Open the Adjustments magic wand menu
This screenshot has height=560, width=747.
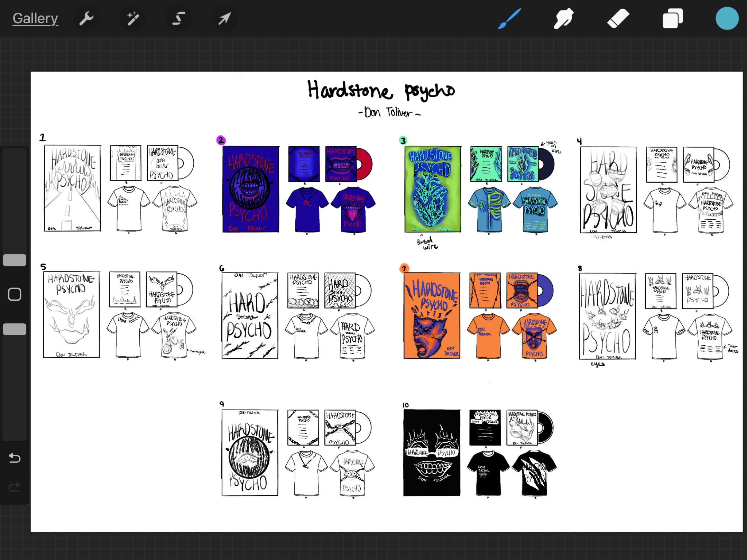[132, 18]
